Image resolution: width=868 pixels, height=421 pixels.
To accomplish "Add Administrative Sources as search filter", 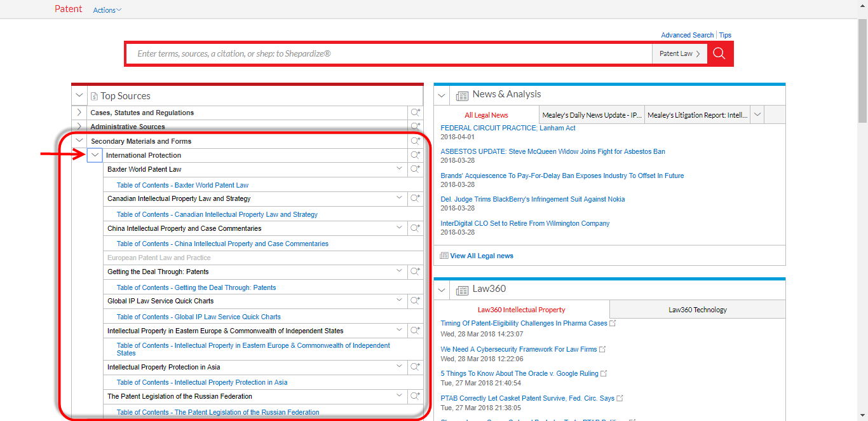I will (x=416, y=127).
